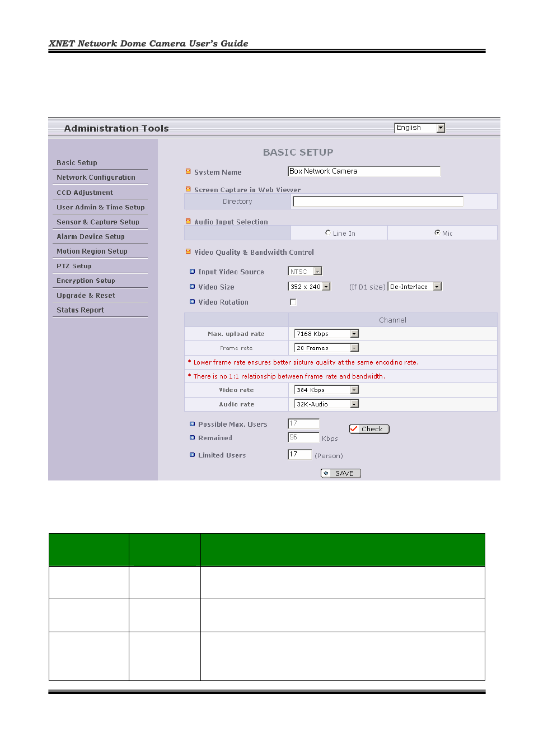Open the De-Interlace dropdown
The height and width of the screenshot is (756, 534).
[x=415, y=287]
